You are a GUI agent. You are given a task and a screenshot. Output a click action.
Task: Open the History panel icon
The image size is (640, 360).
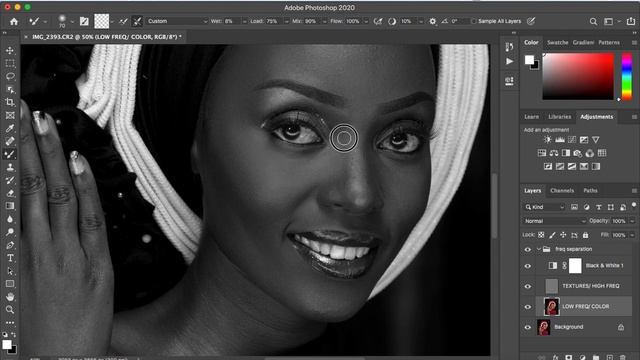[x=509, y=47]
